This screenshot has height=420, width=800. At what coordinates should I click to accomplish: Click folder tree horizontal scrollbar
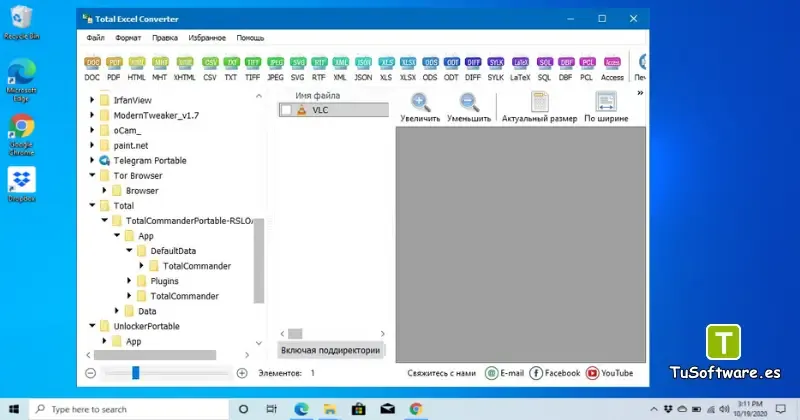coord(155,355)
